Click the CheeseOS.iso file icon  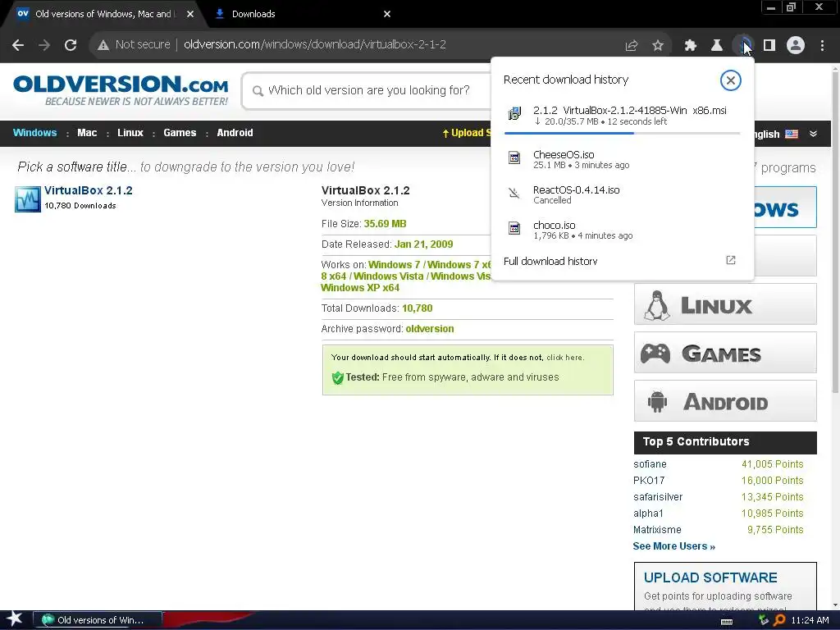(x=514, y=157)
